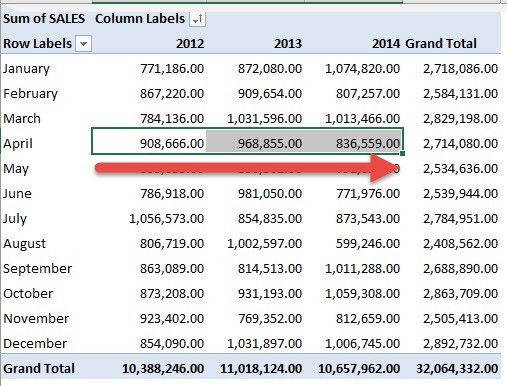Click cell 1,074,820.00 for January 2014
Screen dimensions: 507x386
tap(363, 69)
